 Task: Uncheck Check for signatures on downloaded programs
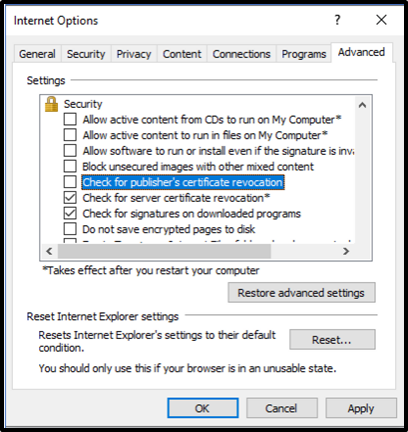(x=70, y=213)
